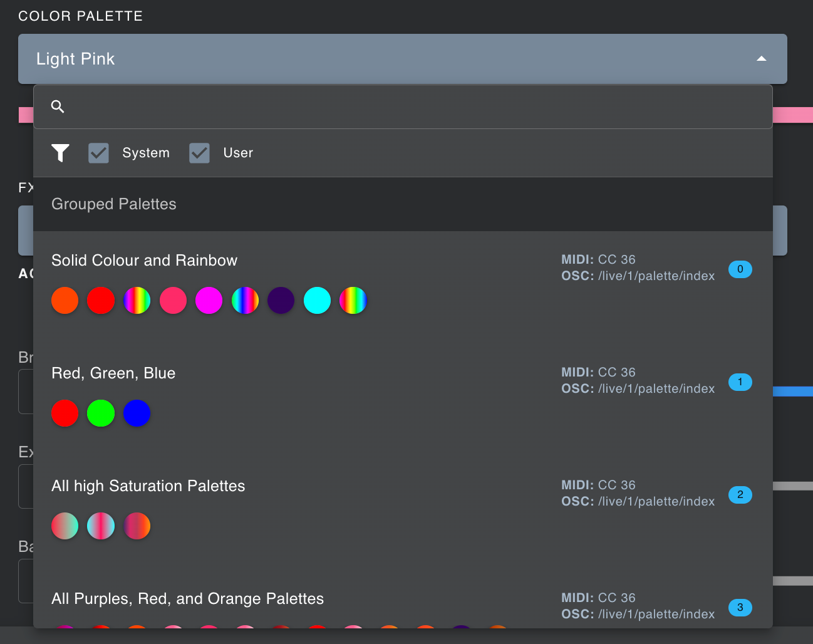The image size is (813, 644).
Task: Toggle the User checkbox
Action: click(199, 153)
